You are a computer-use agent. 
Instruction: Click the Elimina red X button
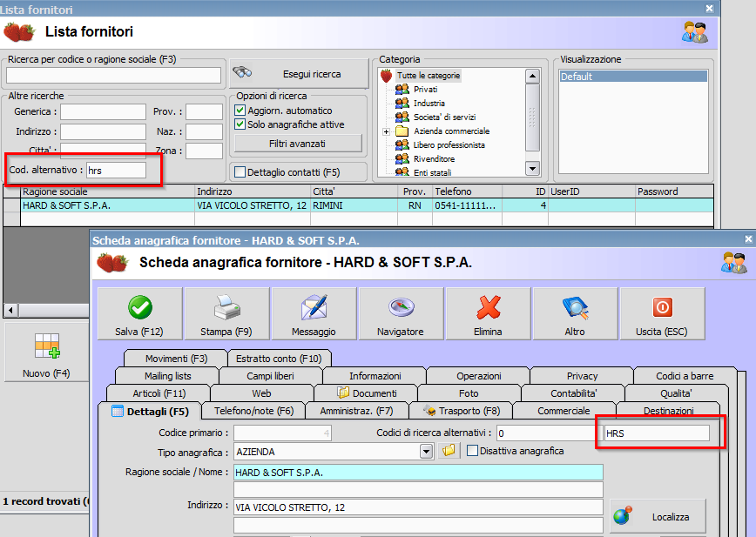tap(488, 313)
